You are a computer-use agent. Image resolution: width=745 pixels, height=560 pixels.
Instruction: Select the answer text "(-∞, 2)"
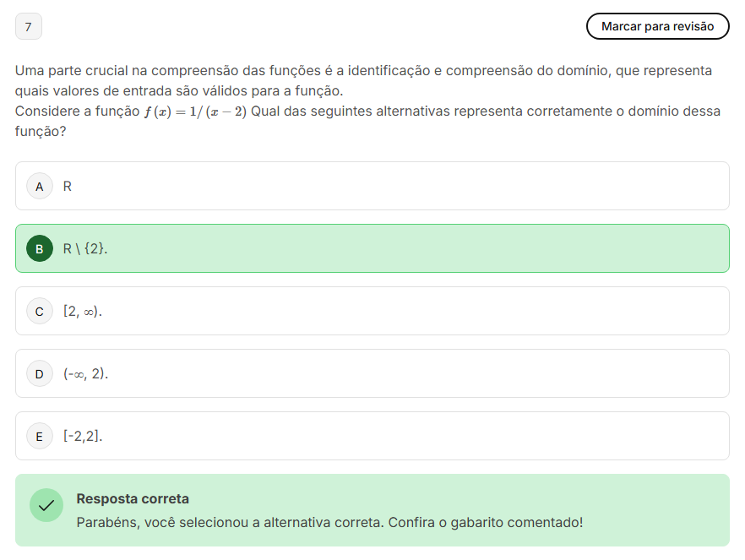tap(85, 373)
